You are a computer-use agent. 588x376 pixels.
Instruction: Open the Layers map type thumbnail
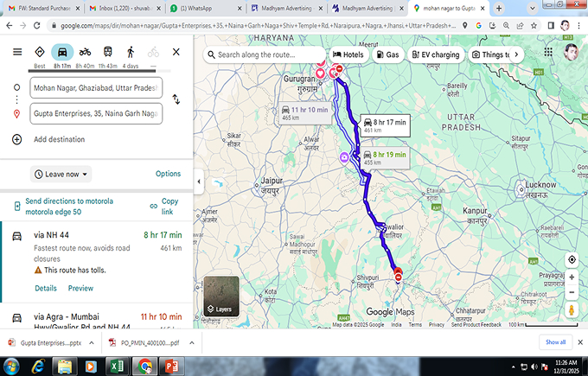tap(221, 296)
